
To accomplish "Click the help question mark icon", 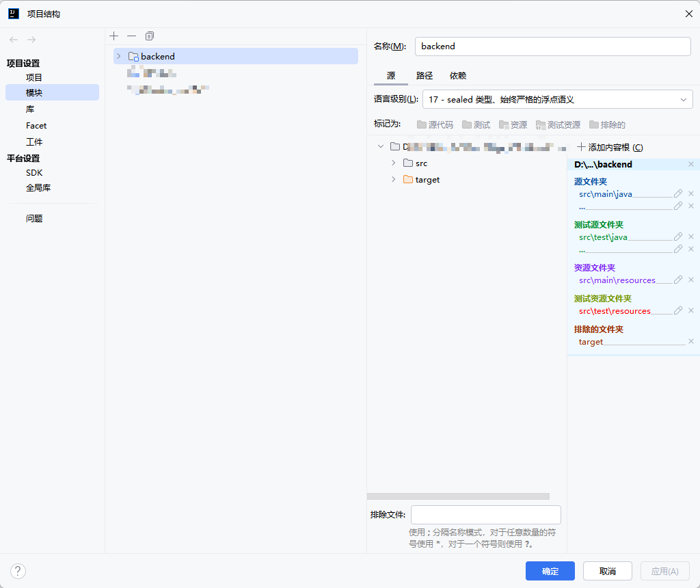I will 18,571.
